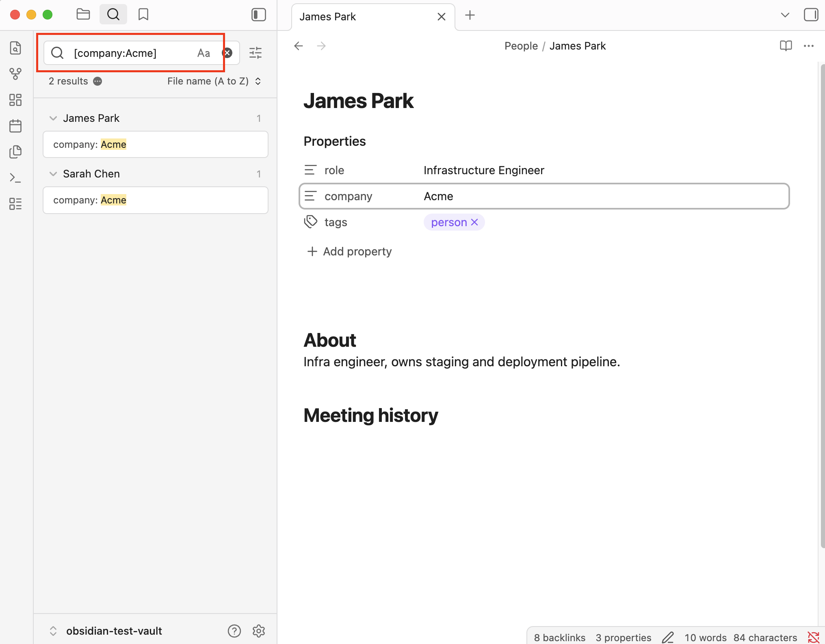Toggle match case Aa in search
Screen dimensions: 825x644
pos(204,53)
